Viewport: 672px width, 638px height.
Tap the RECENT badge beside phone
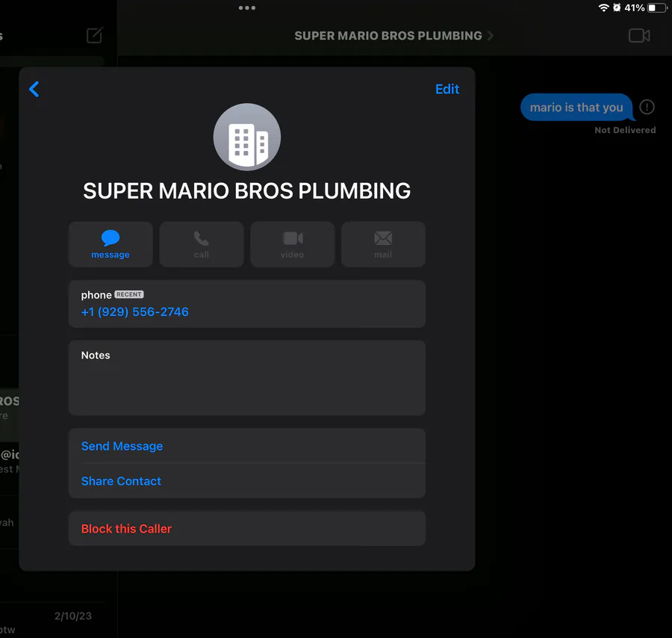point(129,294)
